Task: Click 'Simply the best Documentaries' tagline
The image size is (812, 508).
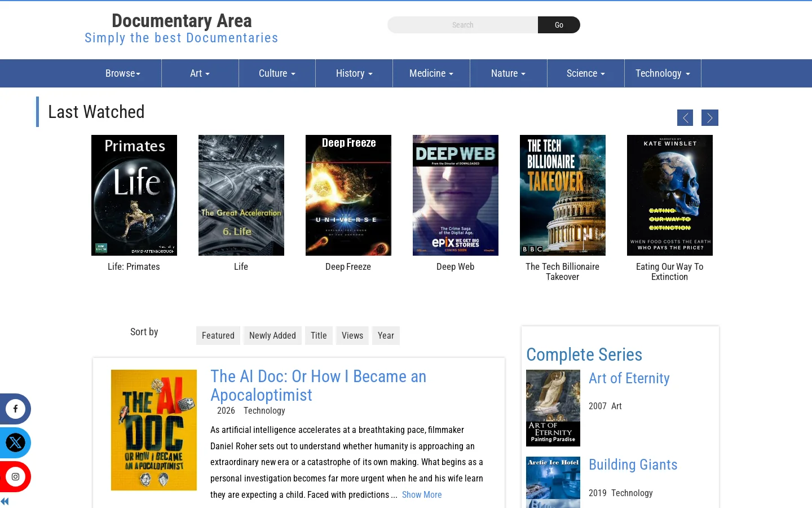Action: (x=182, y=38)
